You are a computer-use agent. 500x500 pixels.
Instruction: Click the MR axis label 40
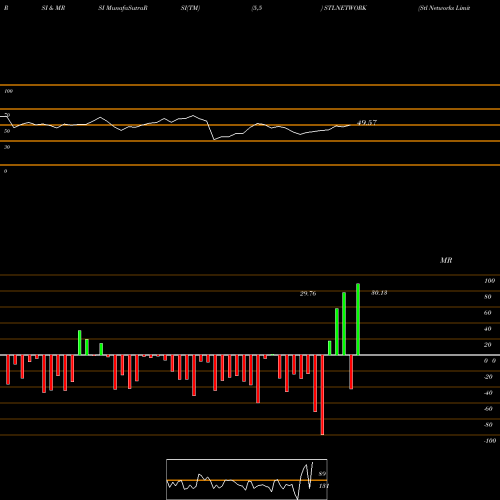488,329
